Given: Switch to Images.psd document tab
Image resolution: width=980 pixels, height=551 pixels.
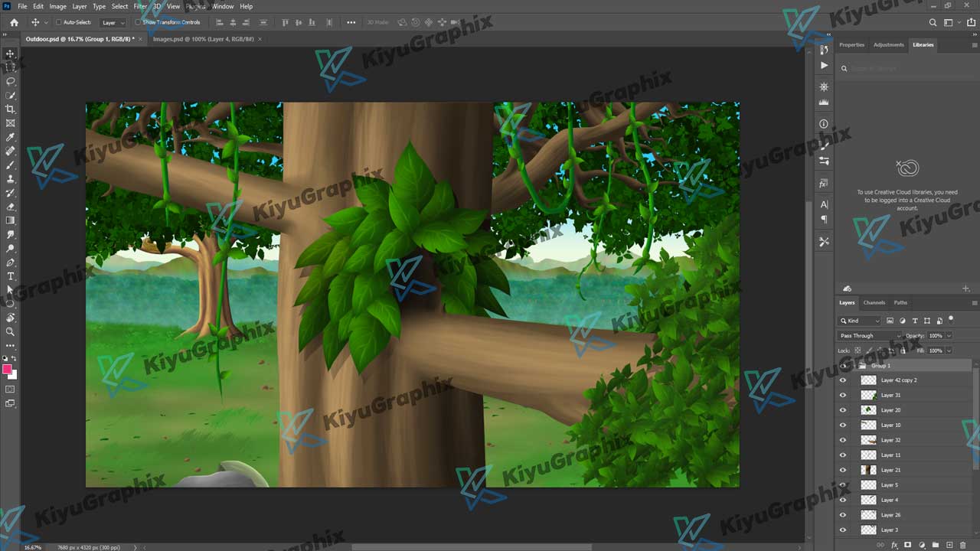Looking at the screenshot, I should coord(203,38).
